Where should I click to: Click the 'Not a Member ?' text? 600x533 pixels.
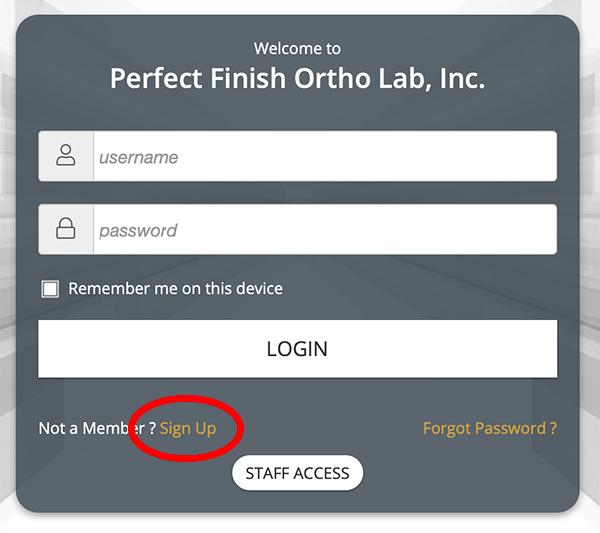pyautogui.click(x=96, y=428)
